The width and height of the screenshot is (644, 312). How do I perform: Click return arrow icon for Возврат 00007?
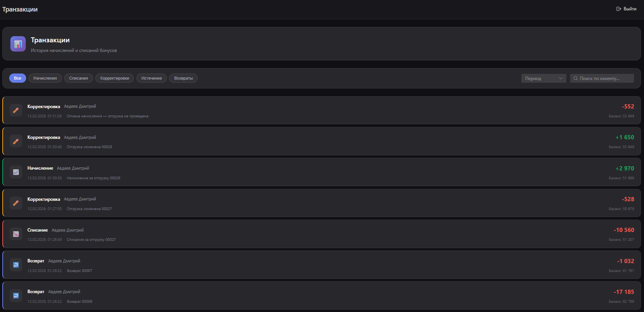(x=16, y=265)
